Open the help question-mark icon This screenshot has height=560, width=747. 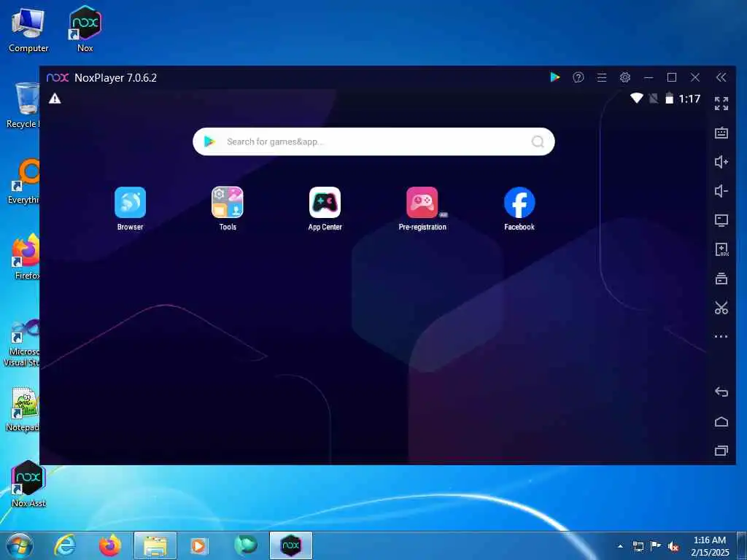(x=578, y=77)
